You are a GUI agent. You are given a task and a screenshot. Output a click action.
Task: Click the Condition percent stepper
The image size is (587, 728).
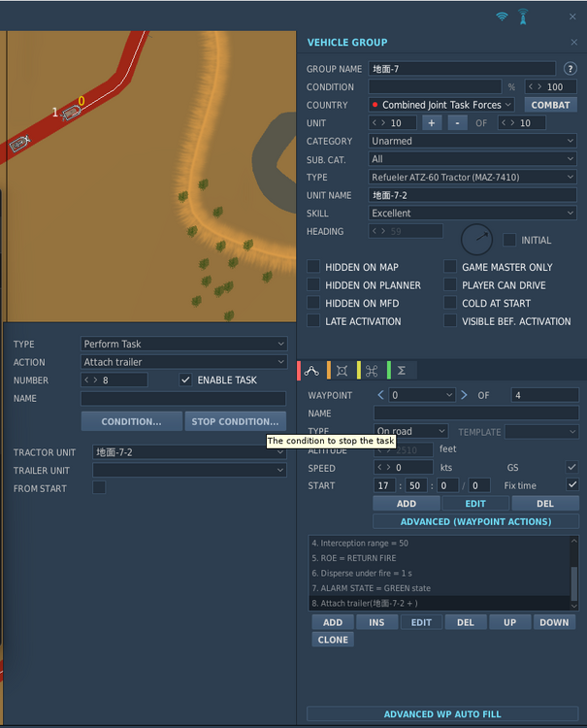pos(551,86)
